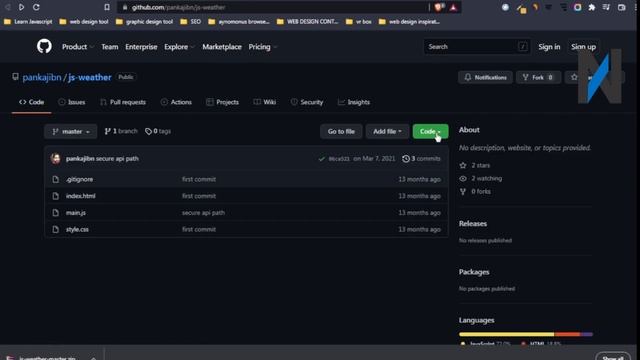Click the Brave Rewards triangle icon
The width and height of the screenshot is (640, 360).
[x=453, y=7]
